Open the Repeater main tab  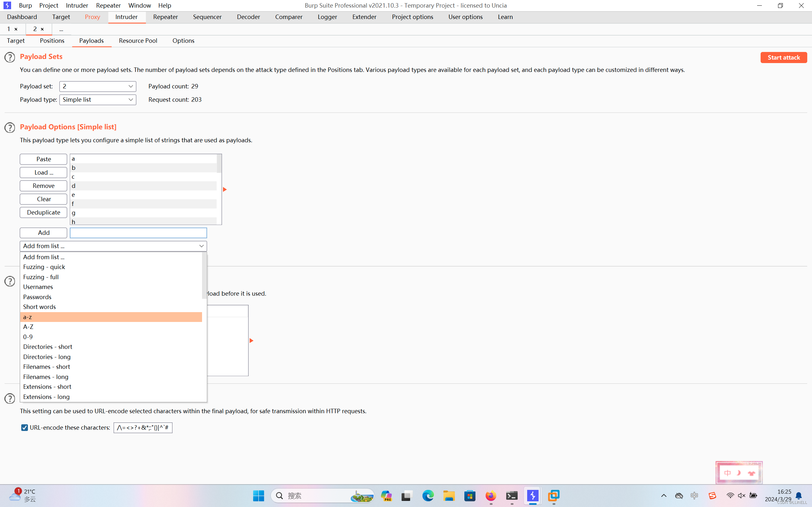coord(166,17)
